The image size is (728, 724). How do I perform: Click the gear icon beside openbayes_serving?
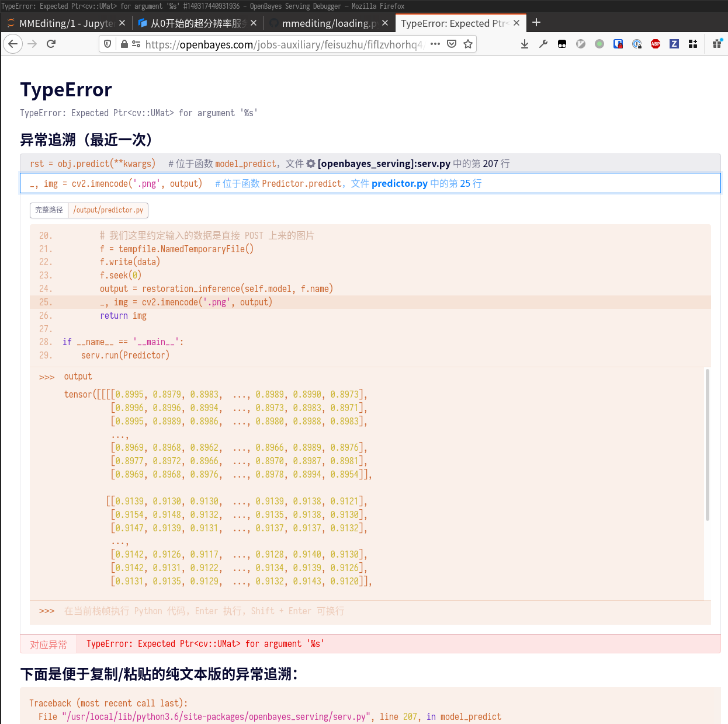(x=311, y=164)
